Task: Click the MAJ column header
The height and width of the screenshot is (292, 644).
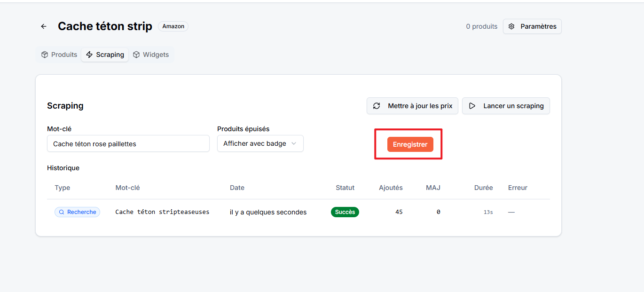Action: click(433, 188)
